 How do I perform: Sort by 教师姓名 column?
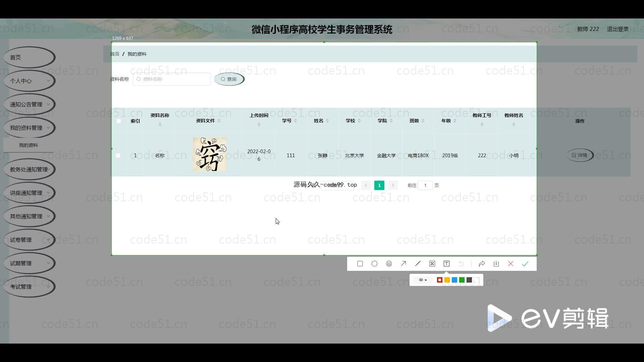(514, 124)
